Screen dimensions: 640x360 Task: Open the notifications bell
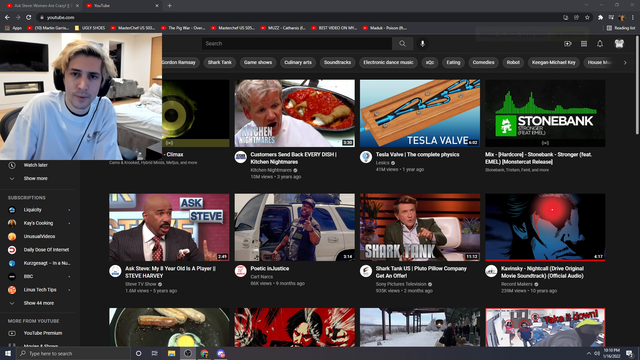point(600,44)
